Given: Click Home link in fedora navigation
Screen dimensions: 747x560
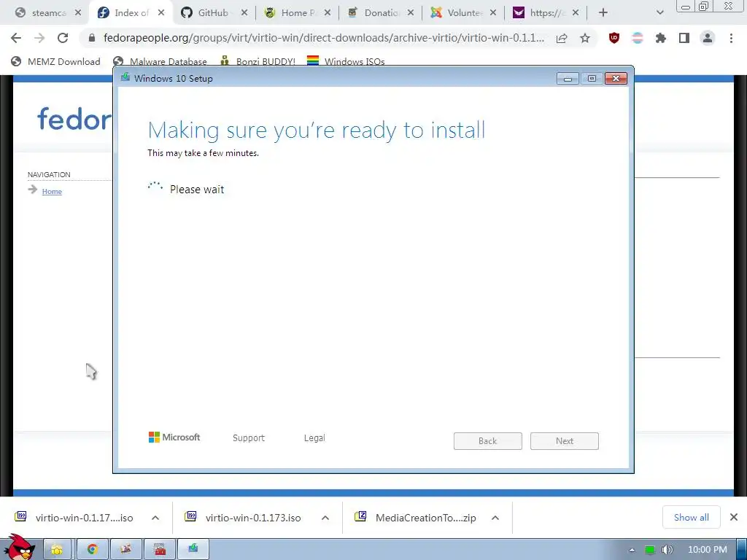Looking at the screenshot, I should click(x=52, y=192).
